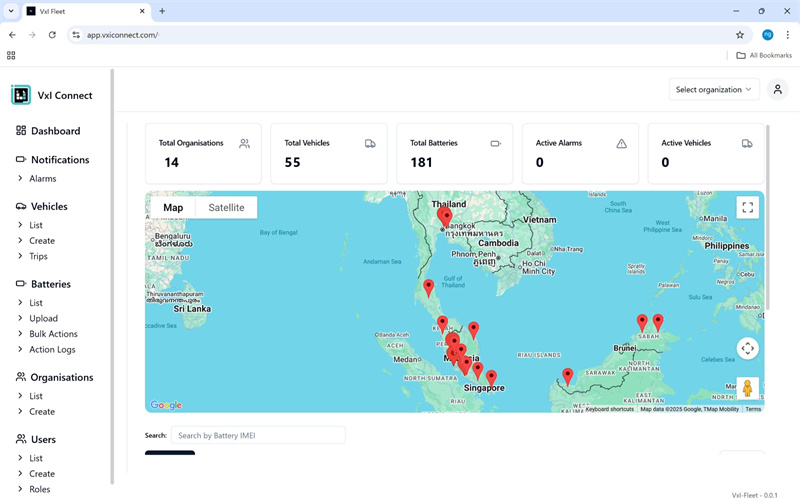
Task: Click the Google logo on the map
Action: (166, 405)
